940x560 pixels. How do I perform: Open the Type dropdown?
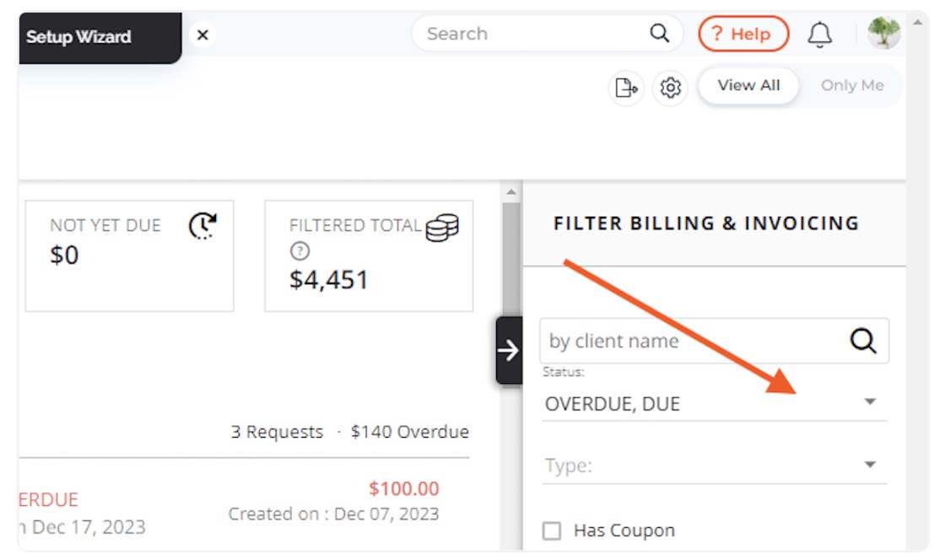[713, 466]
